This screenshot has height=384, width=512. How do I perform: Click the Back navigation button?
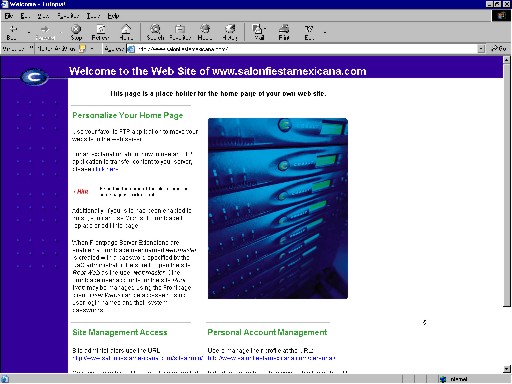12,32
